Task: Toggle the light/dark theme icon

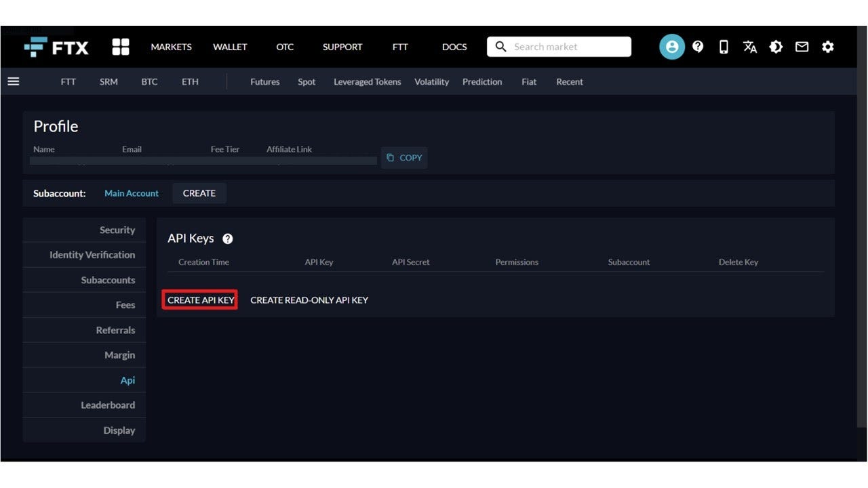Action: tap(776, 47)
